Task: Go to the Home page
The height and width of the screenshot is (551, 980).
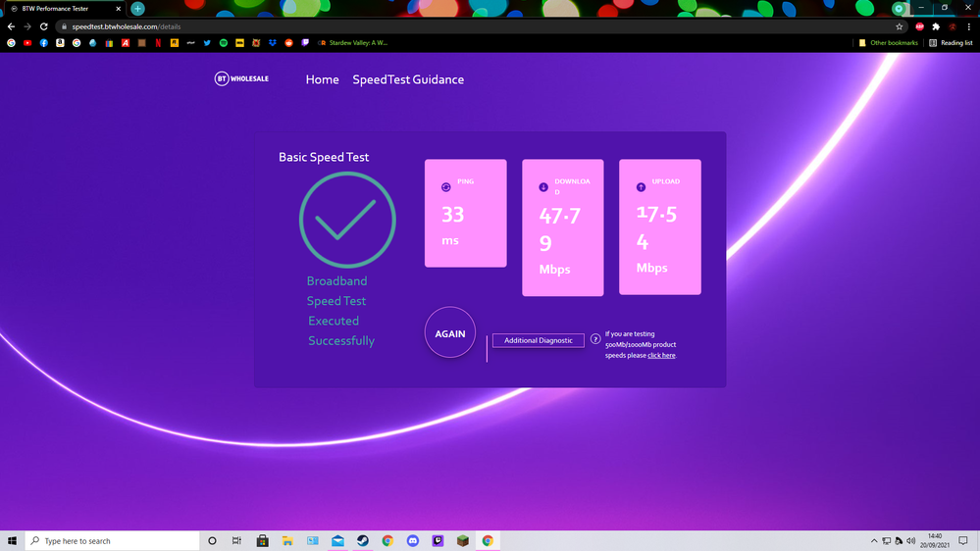Action: 322,79
